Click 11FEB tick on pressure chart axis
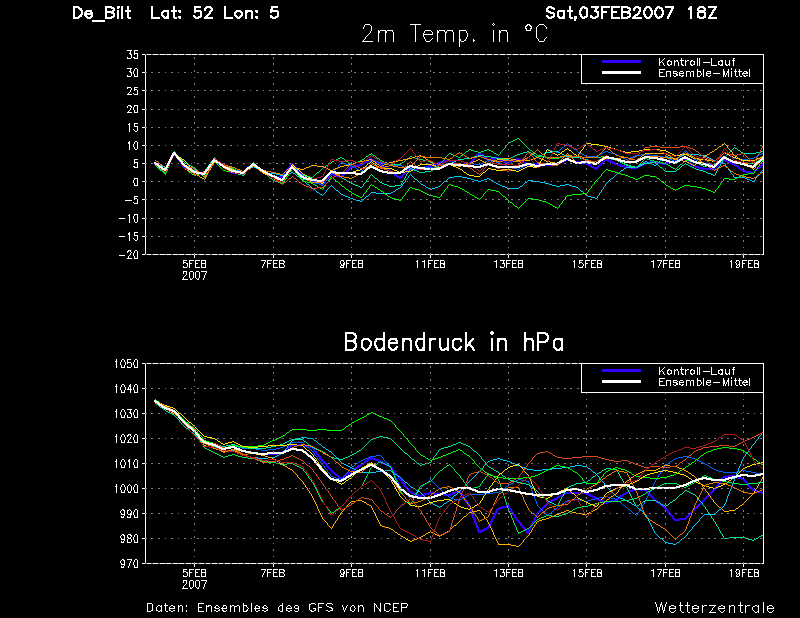The width and height of the screenshot is (800, 618). (430, 573)
